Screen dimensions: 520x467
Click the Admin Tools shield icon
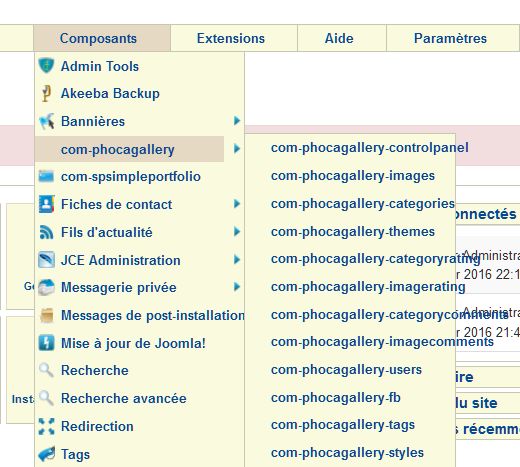click(46, 66)
